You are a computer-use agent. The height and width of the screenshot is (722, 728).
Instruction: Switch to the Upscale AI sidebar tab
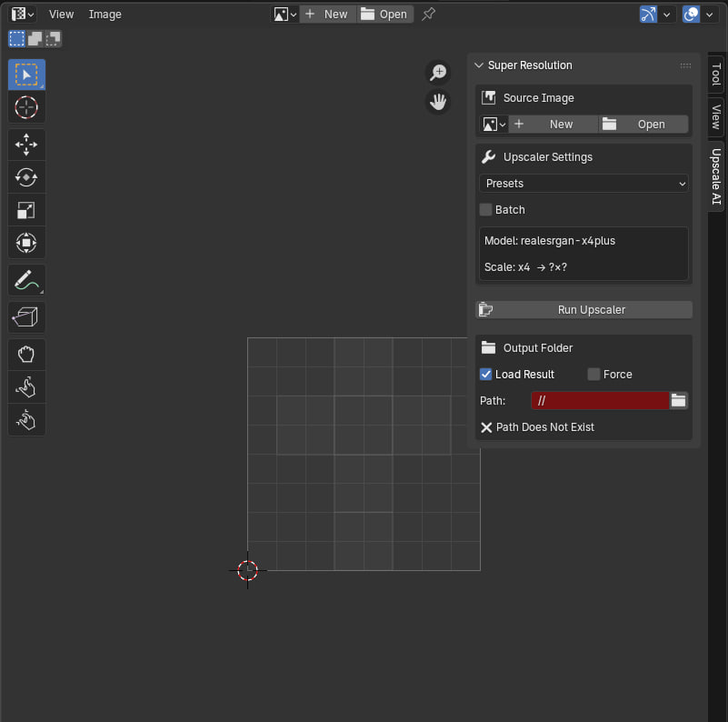pos(716,176)
